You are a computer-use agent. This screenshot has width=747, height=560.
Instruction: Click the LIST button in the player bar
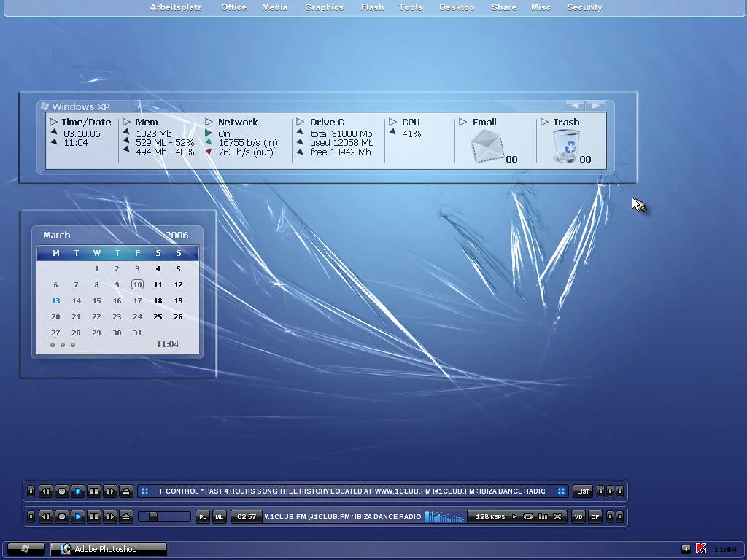[583, 491]
